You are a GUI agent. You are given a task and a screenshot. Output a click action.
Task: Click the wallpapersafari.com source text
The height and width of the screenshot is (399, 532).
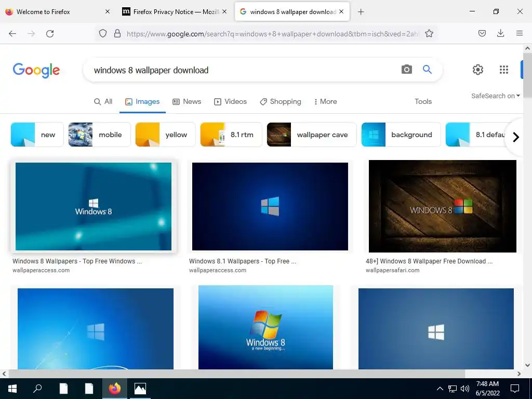pos(393,270)
